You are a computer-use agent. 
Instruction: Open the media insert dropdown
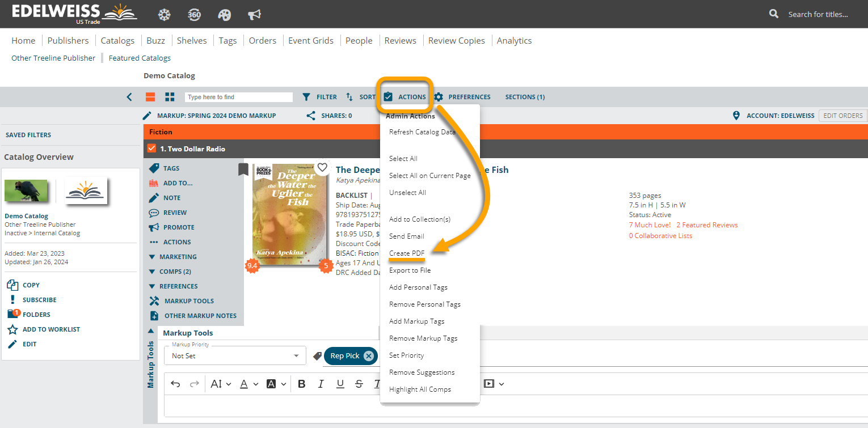tap(494, 384)
